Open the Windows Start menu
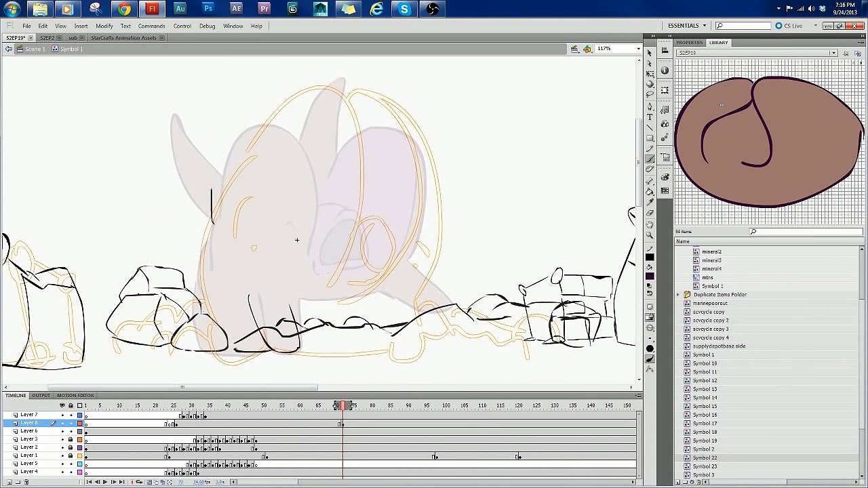The width and height of the screenshot is (868, 488). (x=12, y=9)
